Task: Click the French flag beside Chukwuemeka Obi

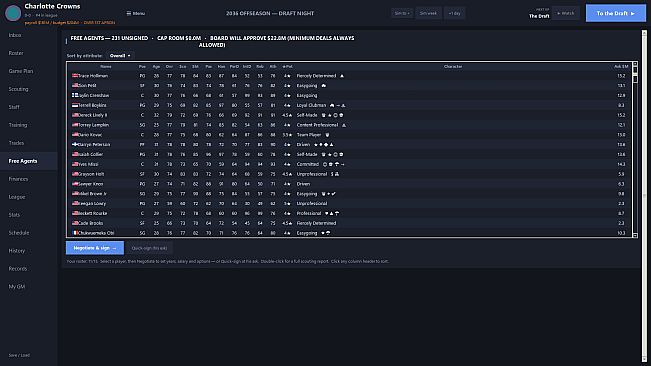Action: pyautogui.click(x=75, y=233)
